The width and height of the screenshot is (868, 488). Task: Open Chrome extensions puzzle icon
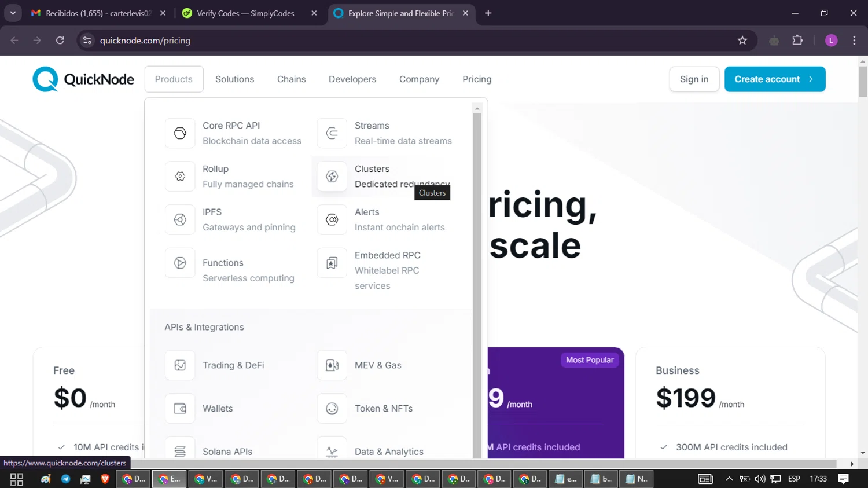pos(797,41)
